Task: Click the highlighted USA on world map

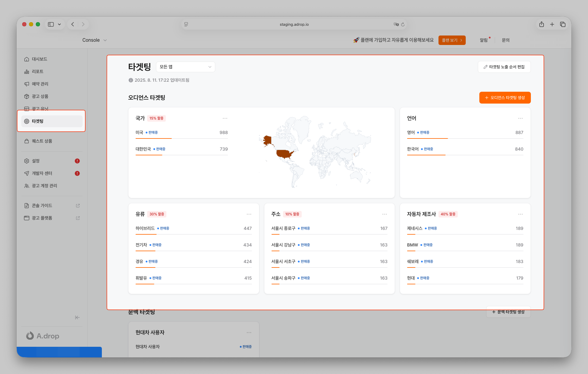Action: [x=284, y=154]
